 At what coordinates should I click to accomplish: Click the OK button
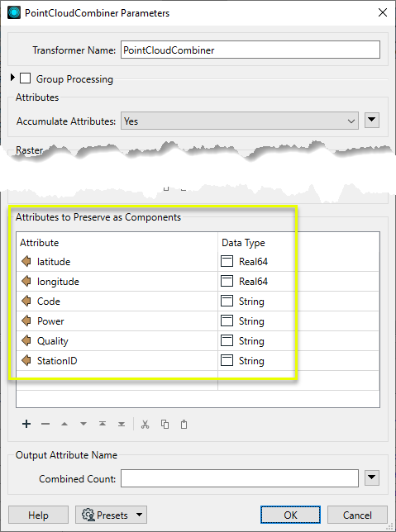pyautogui.click(x=290, y=515)
